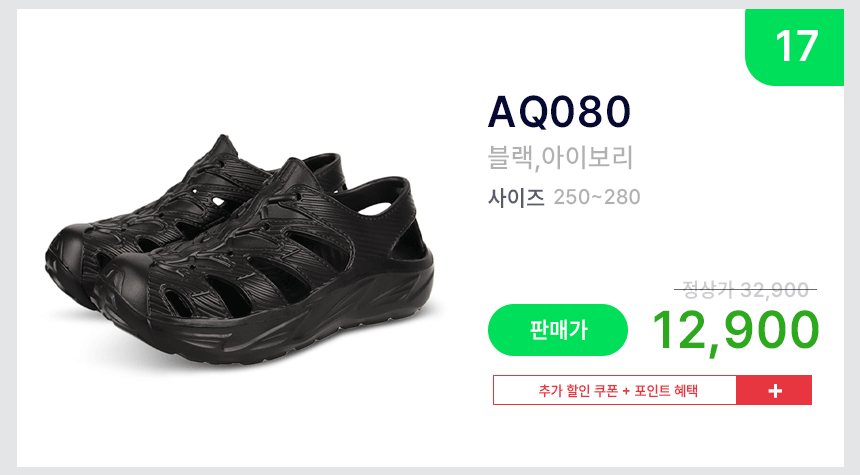
Task: Select the 블랙 color option text
Action: [x=510, y=158]
